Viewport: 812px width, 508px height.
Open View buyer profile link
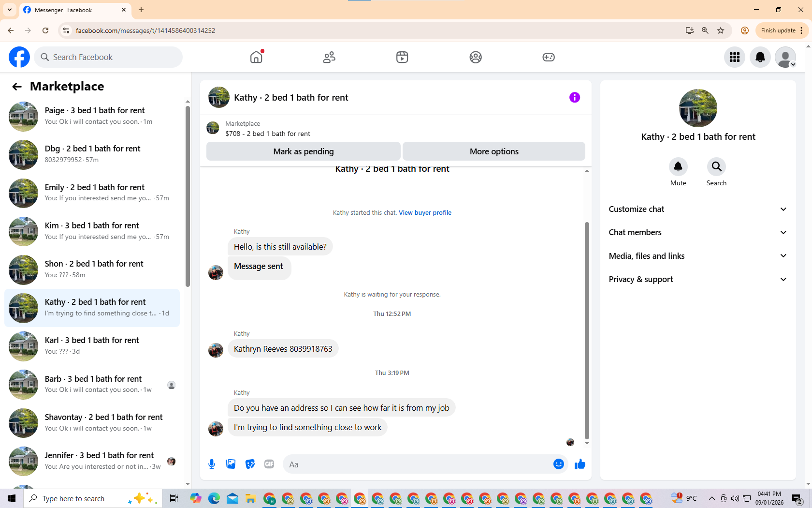425,212
